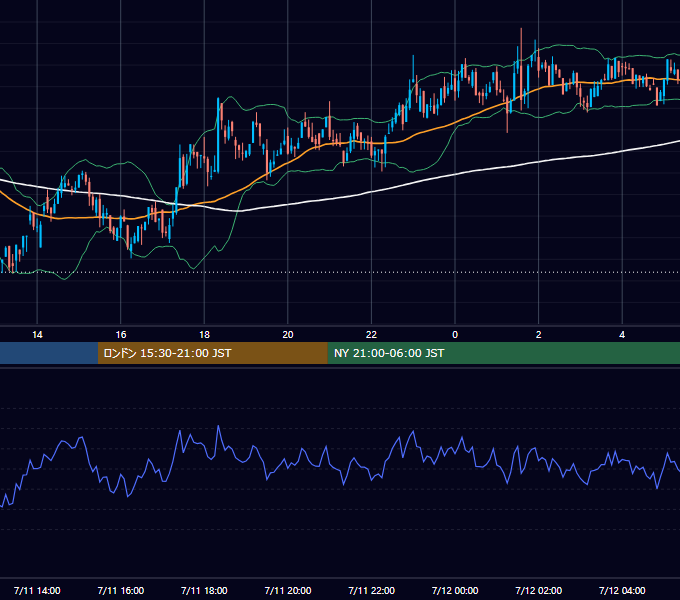
Task: Click the 7/12 04:00 time label
Action: click(x=622, y=590)
